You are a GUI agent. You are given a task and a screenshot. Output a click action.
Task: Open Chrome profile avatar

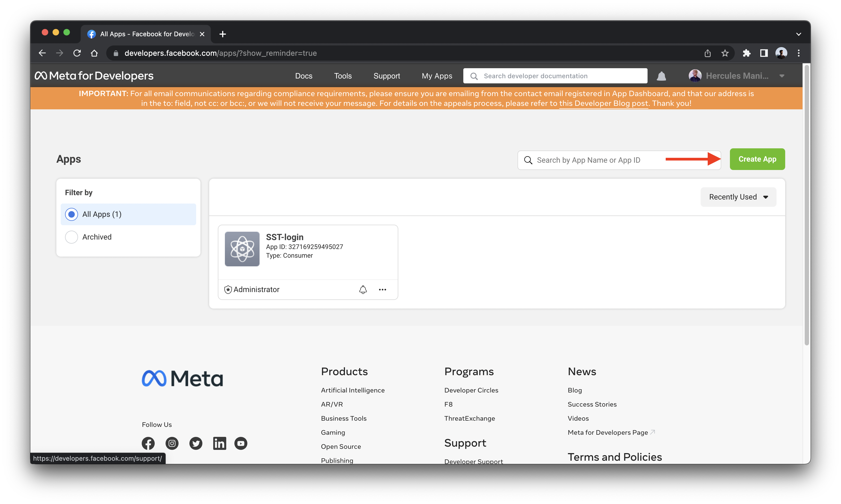[x=781, y=53]
